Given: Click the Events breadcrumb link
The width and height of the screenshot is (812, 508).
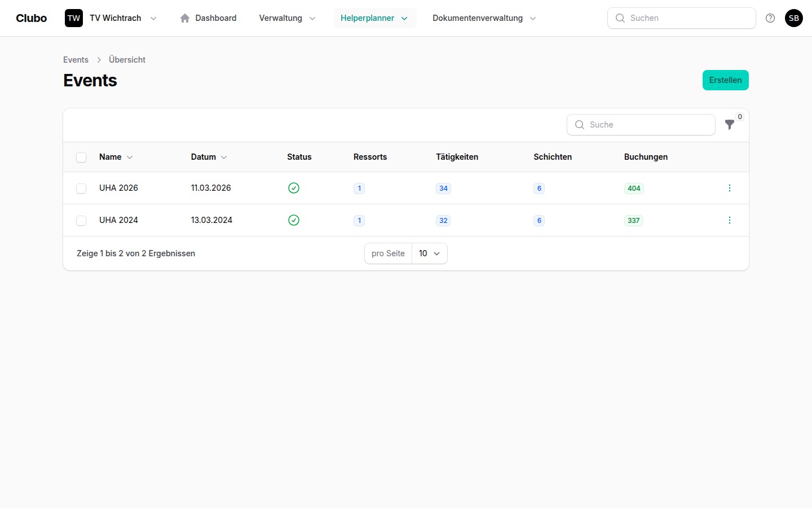Looking at the screenshot, I should pos(76,60).
